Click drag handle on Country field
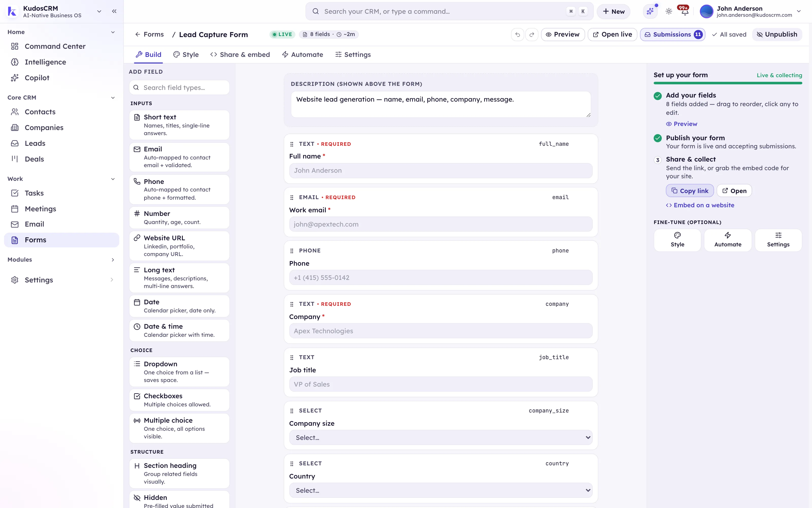The image size is (812, 508). coord(292,464)
